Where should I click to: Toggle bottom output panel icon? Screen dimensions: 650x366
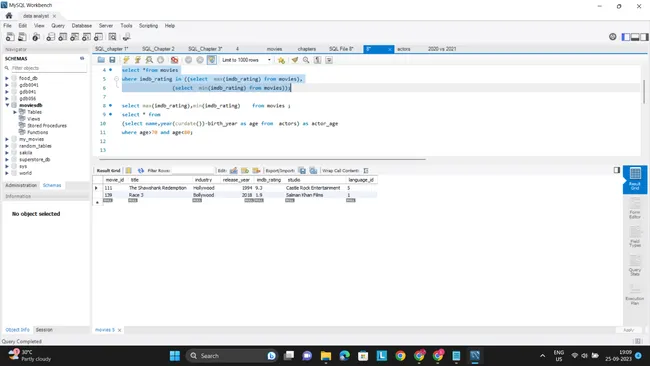[635, 37]
